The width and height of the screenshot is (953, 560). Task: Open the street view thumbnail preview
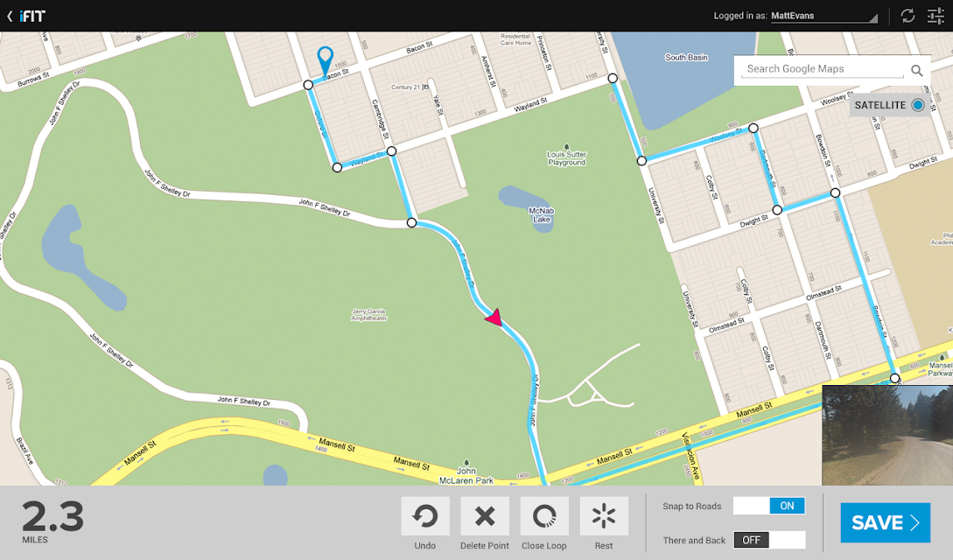pyautogui.click(x=887, y=435)
